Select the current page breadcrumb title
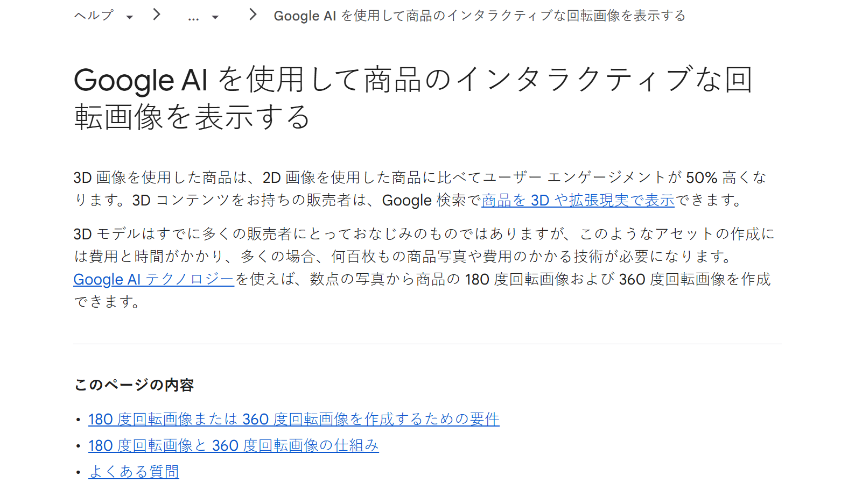The image size is (841, 504). click(x=480, y=16)
